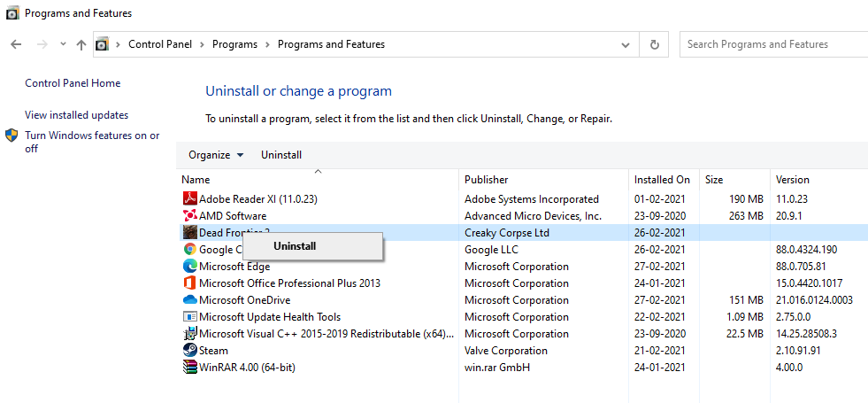Click the 22.5 MB size cell

pos(745,334)
